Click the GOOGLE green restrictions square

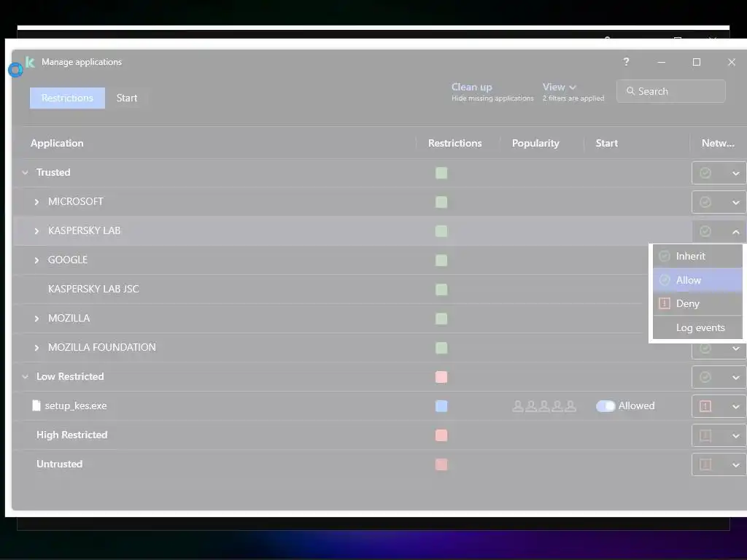(x=441, y=260)
